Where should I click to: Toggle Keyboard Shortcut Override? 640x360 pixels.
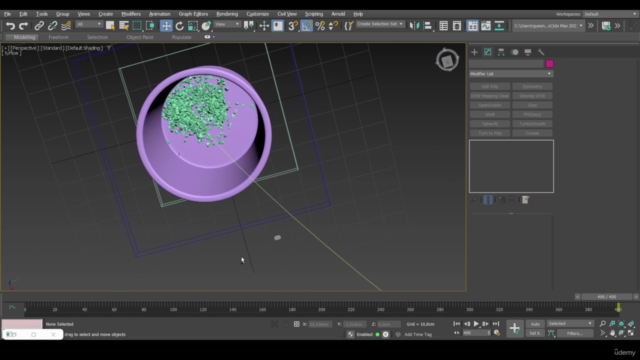pyautogui.click(x=278, y=26)
